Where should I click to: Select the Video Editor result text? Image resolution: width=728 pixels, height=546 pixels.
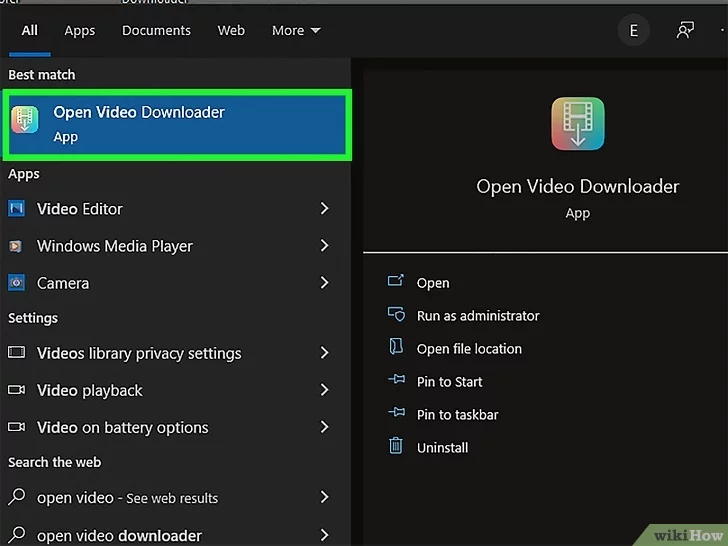point(80,209)
